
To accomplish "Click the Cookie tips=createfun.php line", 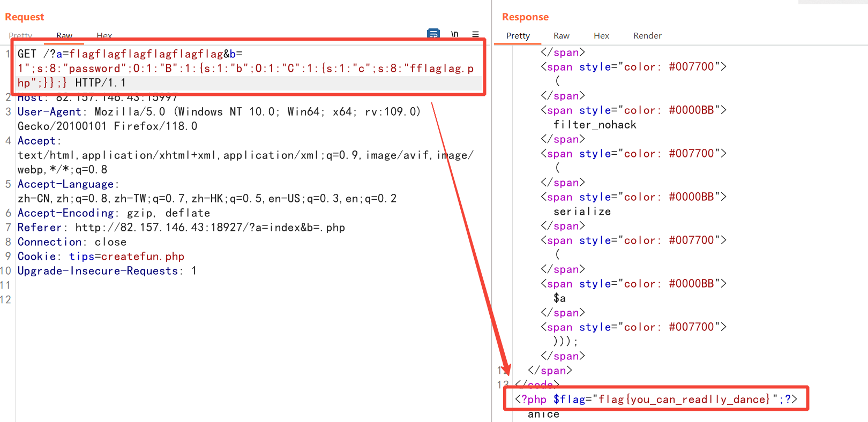I will tap(101, 256).
